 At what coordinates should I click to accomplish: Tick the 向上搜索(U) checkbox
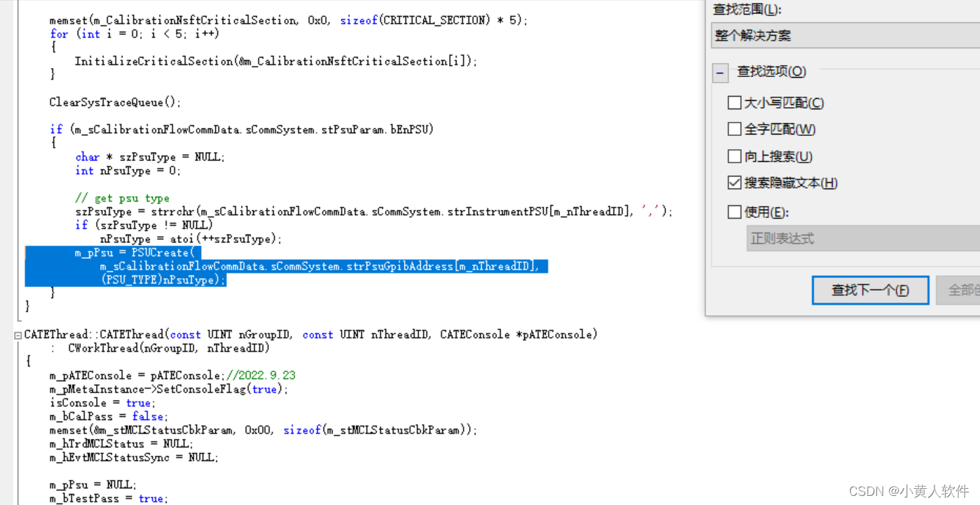pyautogui.click(x=734, y=156)
